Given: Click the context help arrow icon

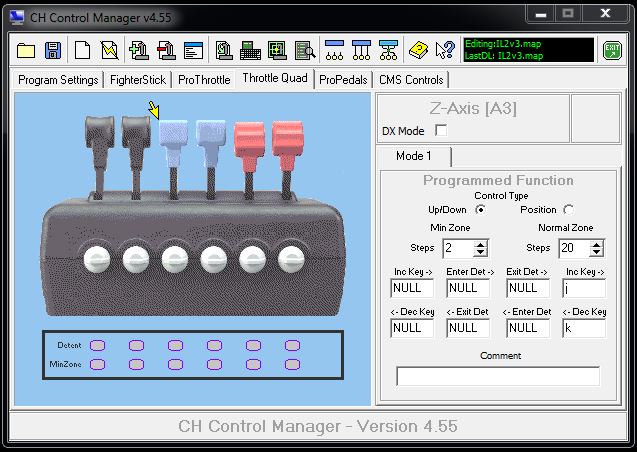Looking at the screenshot, I should (x=445, y=49).
